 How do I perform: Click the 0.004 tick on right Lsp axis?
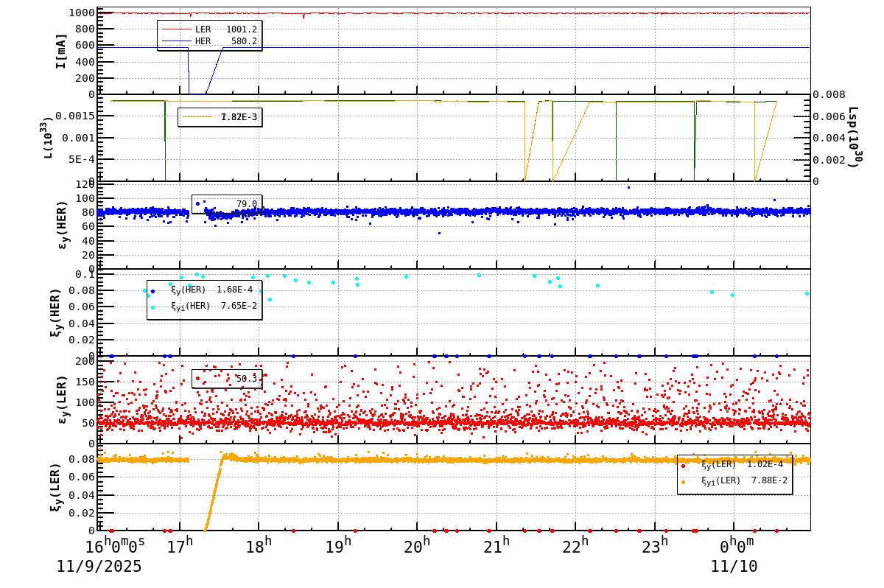(829, 138)
